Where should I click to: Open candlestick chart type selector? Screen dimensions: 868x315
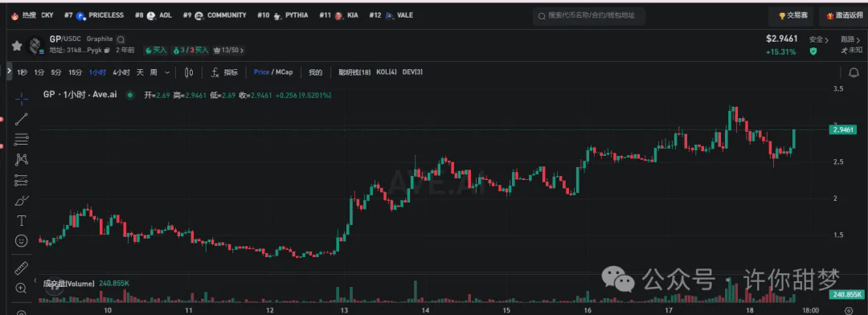189,72
